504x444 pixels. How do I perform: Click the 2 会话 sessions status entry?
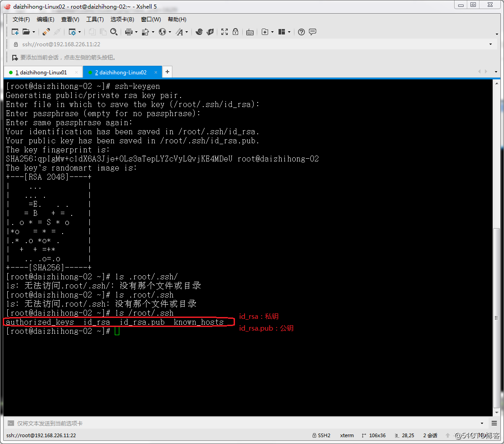430,435
